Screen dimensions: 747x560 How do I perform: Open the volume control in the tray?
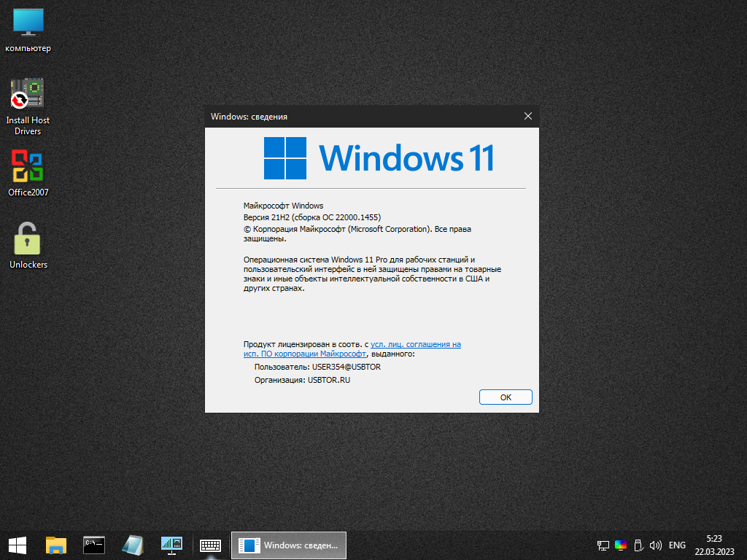click(x=656, y=545)
